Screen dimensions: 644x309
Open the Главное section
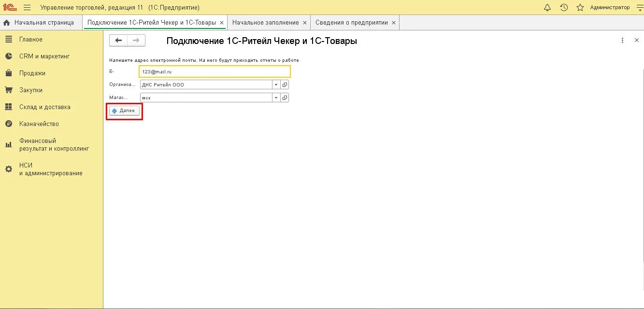click(x=31, y=40)
